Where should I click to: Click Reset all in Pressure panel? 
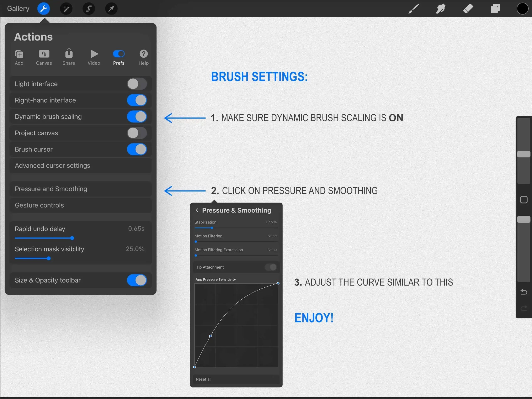236,379
